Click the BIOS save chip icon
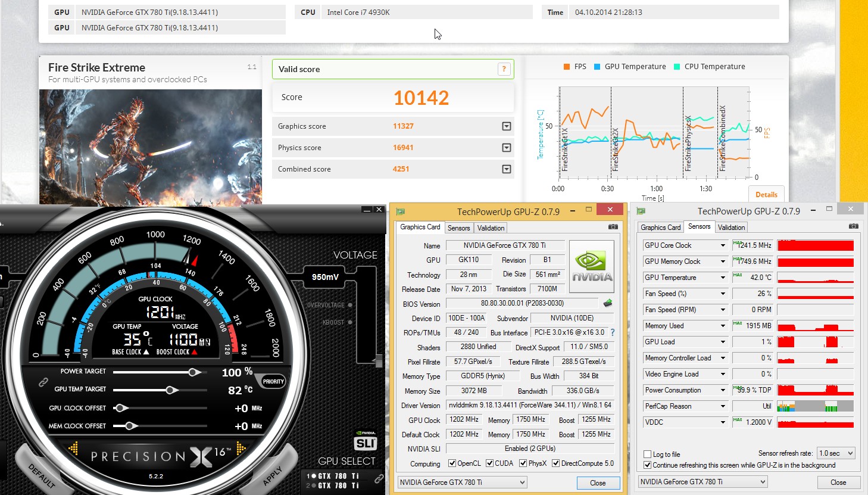The image size is (868, 495). click(x=608, y=303)
